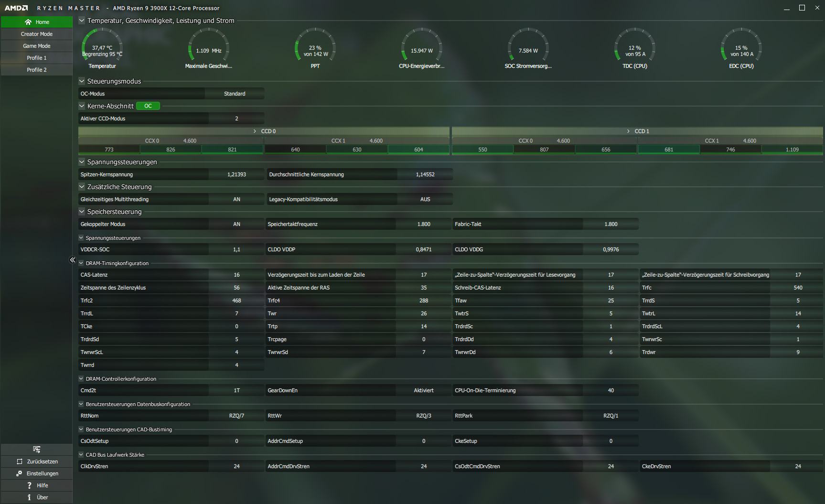Screen dimensions: 825x504
Task: Click CPU-On-Die-Terminierung value 40
Action: (611, 390)
